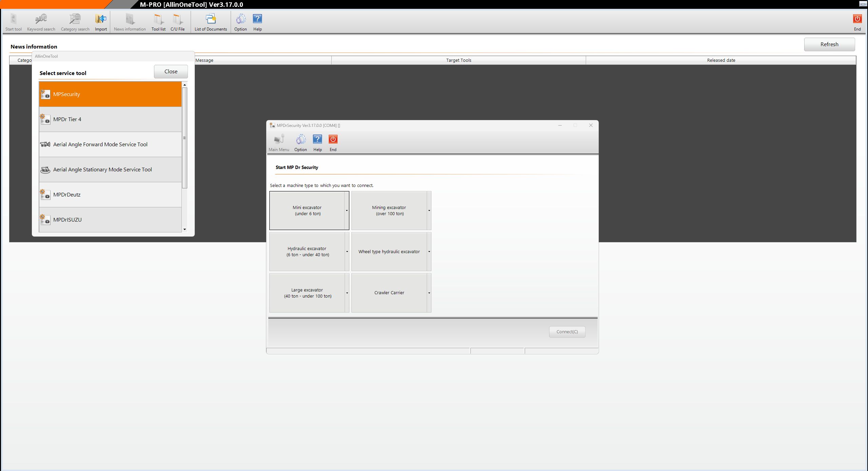This screenshot has width=868, height=471.
Task: Click the Target Tools column header
Action: point(459,60)
